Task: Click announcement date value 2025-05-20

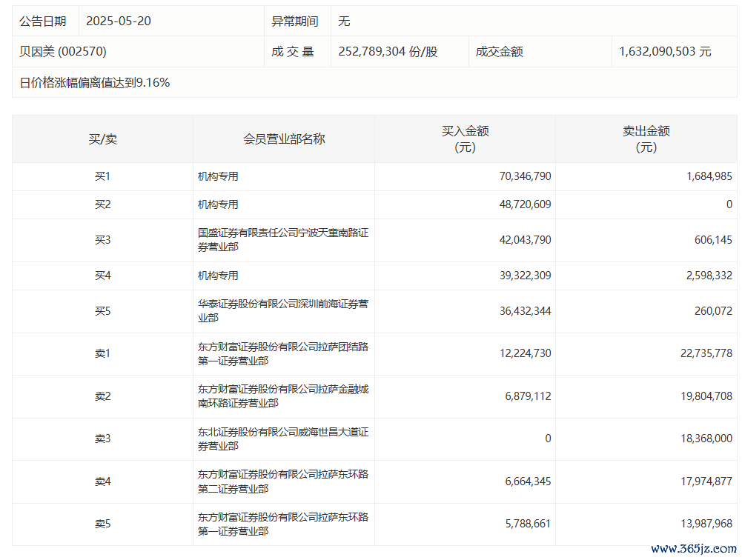Action: [x=119, y=21]
